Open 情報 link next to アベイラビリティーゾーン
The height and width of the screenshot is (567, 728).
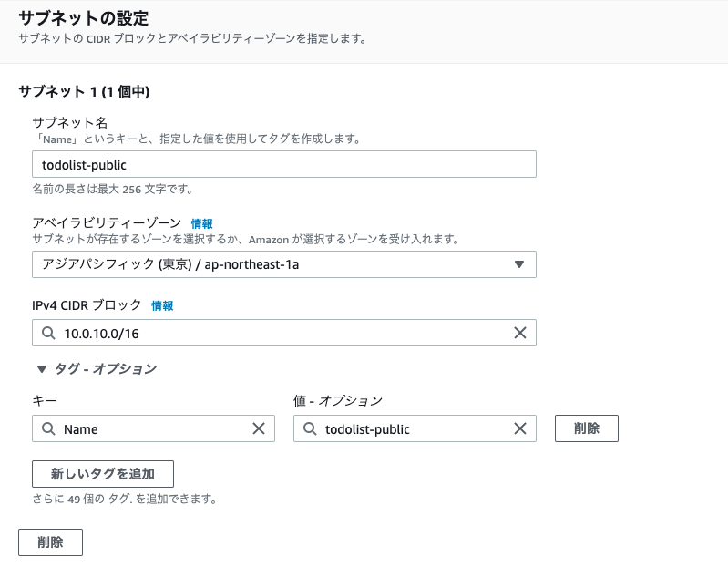pos(202,224)
